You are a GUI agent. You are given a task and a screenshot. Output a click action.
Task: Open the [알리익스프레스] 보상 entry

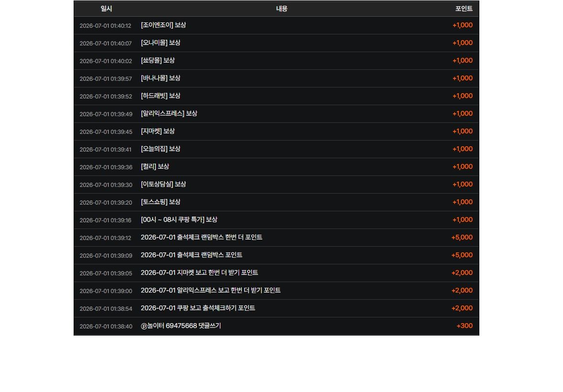click(x=169, y=114)
